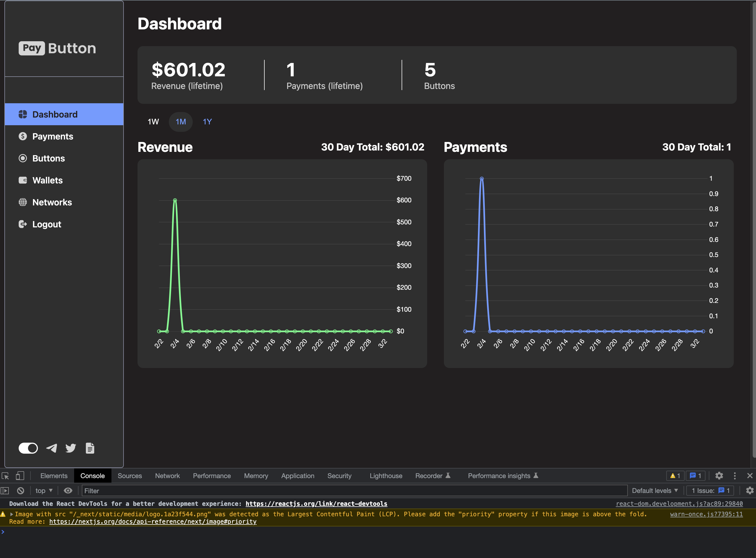Clear console with the ban icon
The width and height of the screenshot is (756, 558).
[21, 490]
